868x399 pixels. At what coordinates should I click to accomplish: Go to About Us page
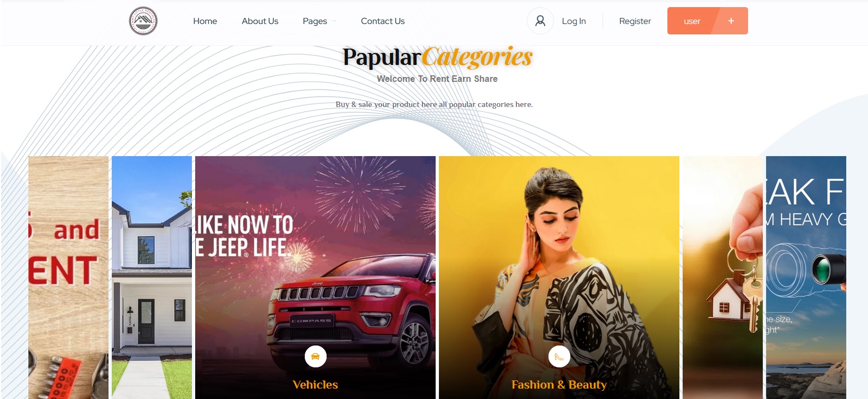pyautogui.click(x=260, y=21)
